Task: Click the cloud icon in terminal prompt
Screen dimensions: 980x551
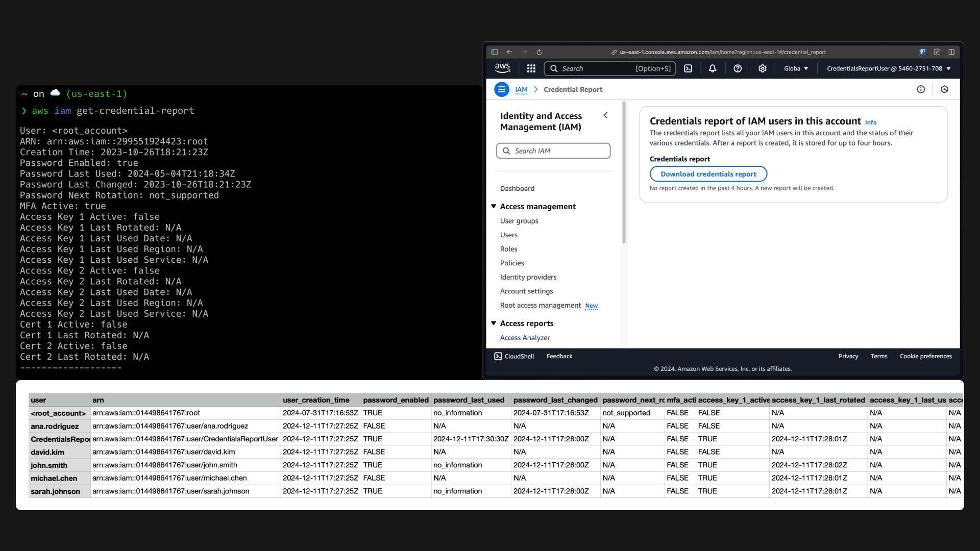Action: tap(55, 93)
